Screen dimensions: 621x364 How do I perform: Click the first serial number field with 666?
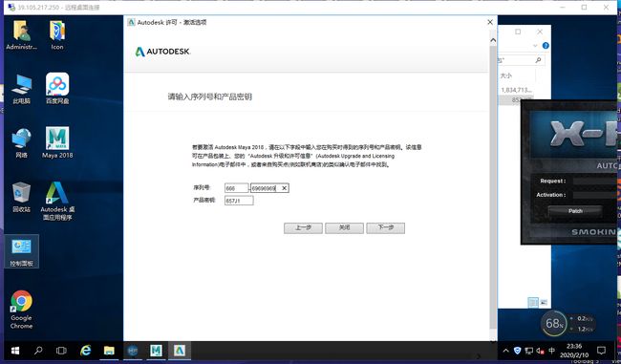pos(236,188)
